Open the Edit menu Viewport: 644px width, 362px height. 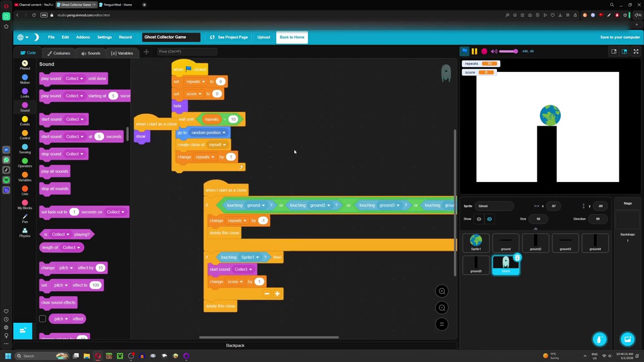(65, 37)
